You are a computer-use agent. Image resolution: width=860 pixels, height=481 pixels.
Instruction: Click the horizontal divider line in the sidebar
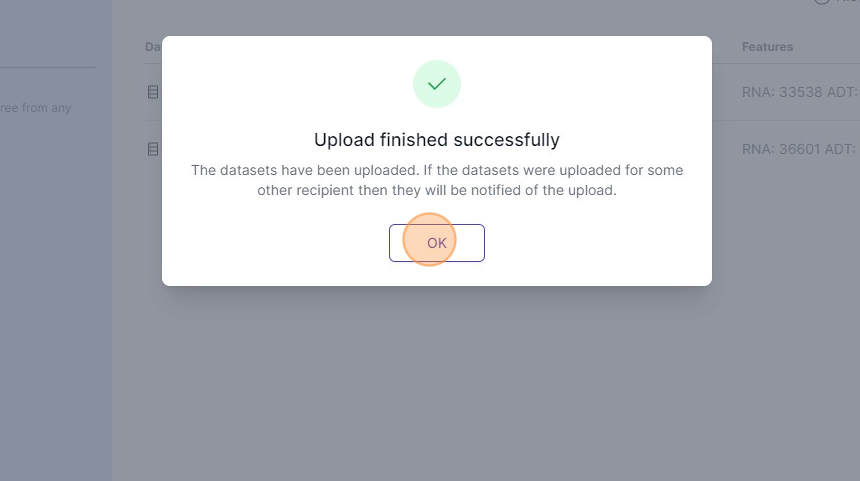click(48, 68)
